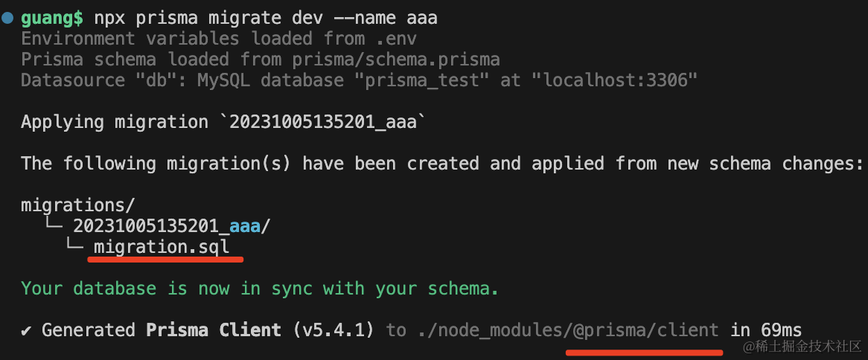Viewport: 868px width, 360px height.
Task: Click the "prisma_test" database name
Action: [427, 80]
